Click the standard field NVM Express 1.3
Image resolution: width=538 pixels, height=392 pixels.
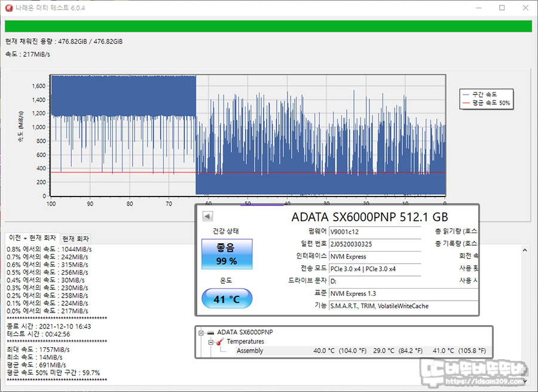click(403, 293)
